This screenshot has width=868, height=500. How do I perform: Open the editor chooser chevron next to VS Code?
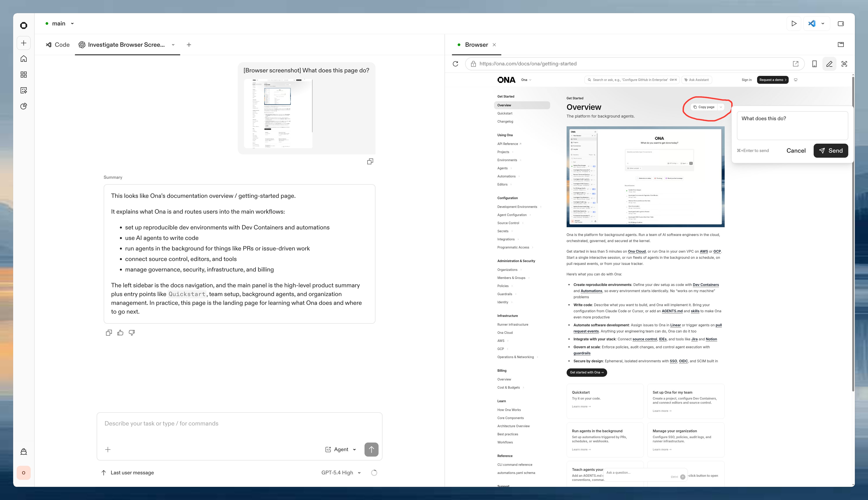pos(823,23)
